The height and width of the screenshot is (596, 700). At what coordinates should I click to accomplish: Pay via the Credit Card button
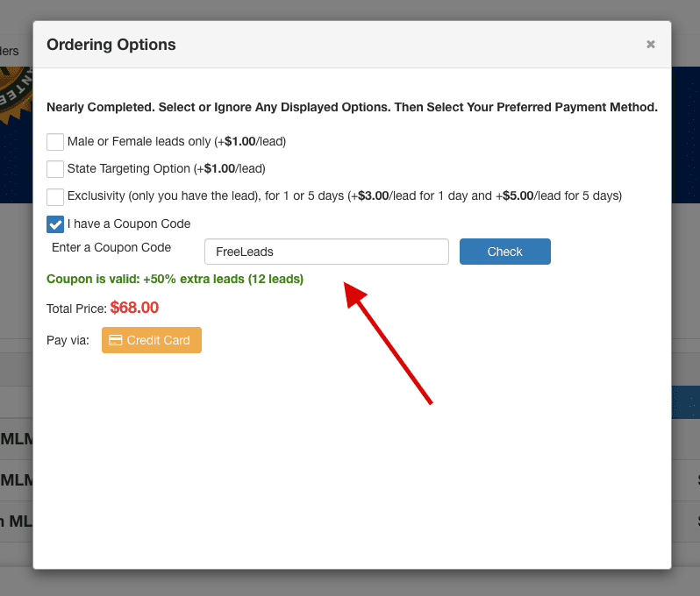152,340
